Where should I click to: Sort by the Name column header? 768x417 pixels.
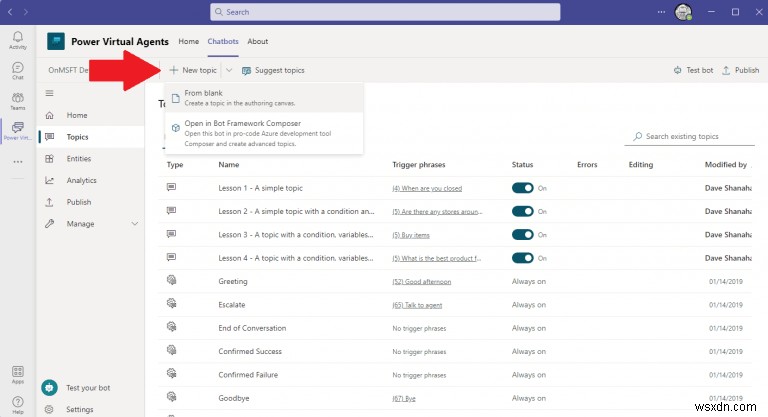(229, 165)
